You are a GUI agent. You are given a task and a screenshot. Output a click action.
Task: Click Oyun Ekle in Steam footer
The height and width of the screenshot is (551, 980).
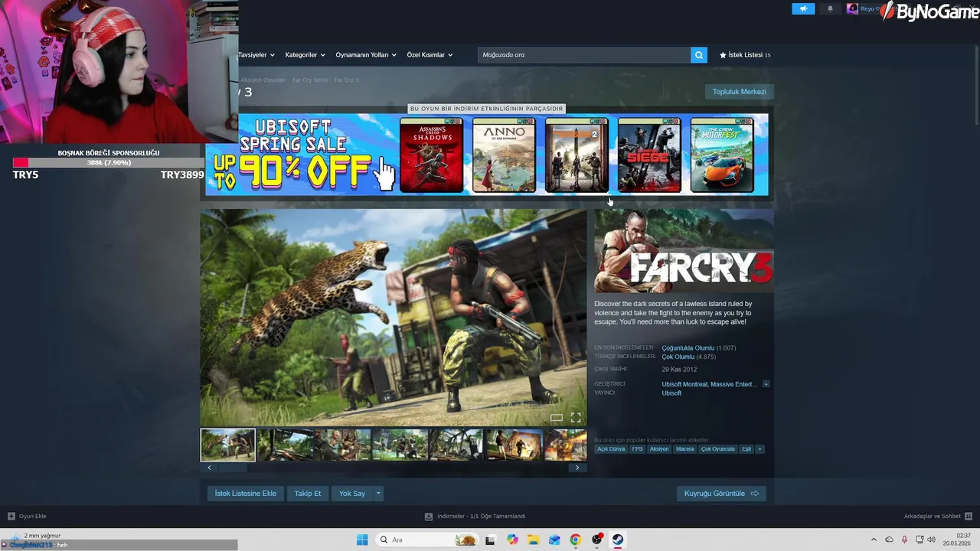(27, 517)
